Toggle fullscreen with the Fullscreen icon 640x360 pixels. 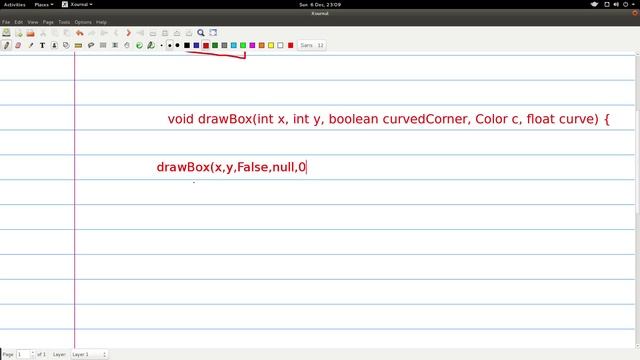click(213, 33)
